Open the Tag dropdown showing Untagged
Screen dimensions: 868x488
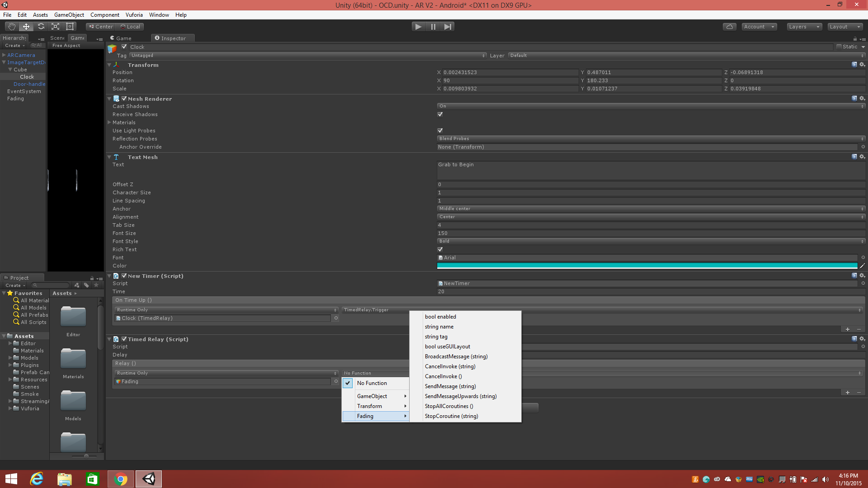(308, 56)
